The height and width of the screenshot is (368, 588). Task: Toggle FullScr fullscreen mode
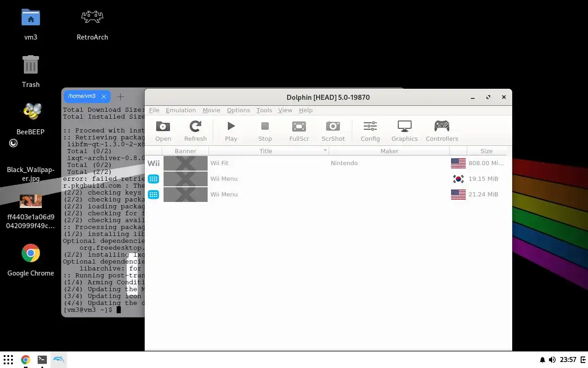tap(299, 131)
